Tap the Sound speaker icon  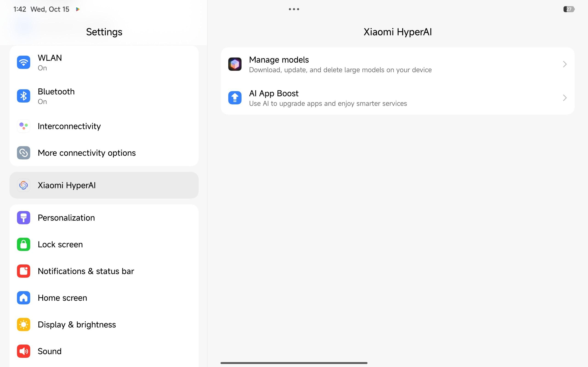[x=24, y=351]
